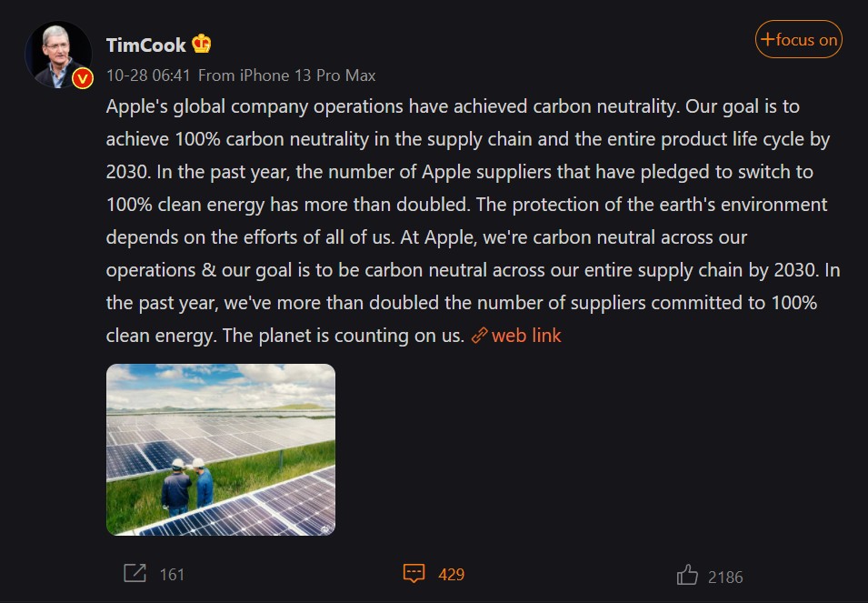The image size is (868, 603).
Task: Click the comment bubble icon
Action: coord(414,574)
